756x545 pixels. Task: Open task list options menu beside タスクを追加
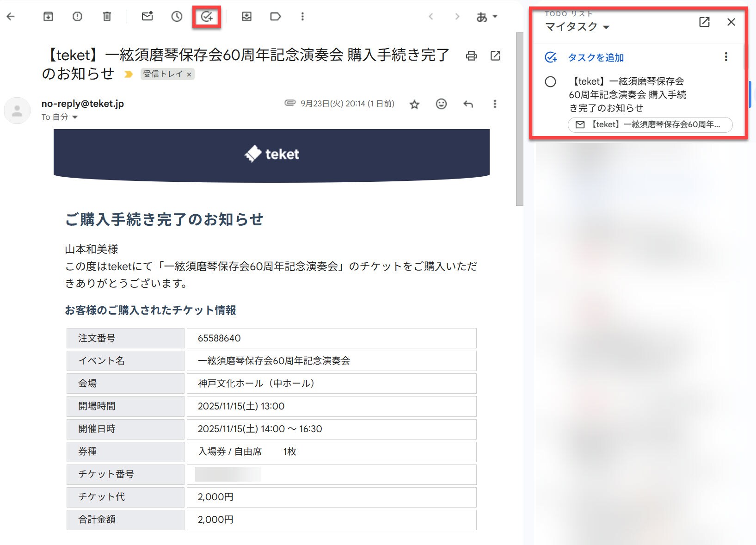click(726, 57)
